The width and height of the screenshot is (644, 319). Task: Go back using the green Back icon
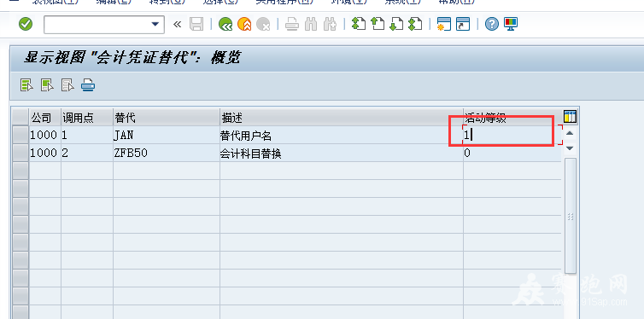click(225, 24)
